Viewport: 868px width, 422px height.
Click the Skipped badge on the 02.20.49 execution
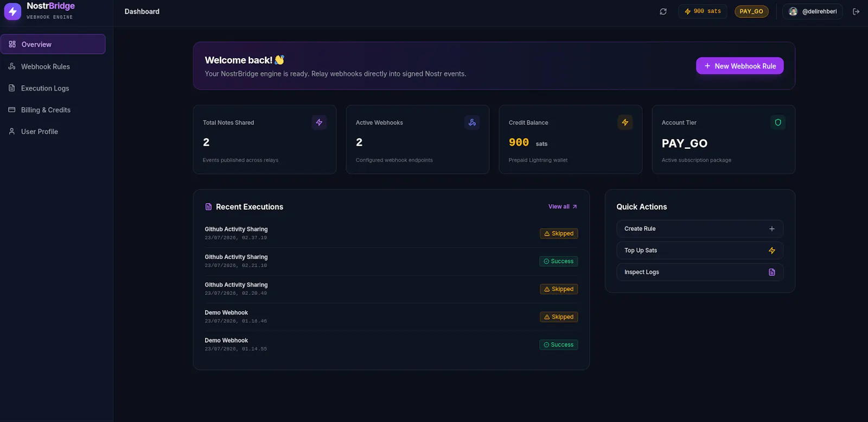tap(559, 289)
